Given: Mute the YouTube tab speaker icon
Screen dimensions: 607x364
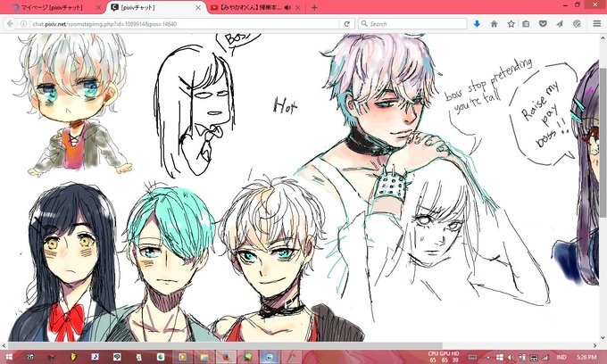Looking at the screenshot, I should [x=287, y=7].
